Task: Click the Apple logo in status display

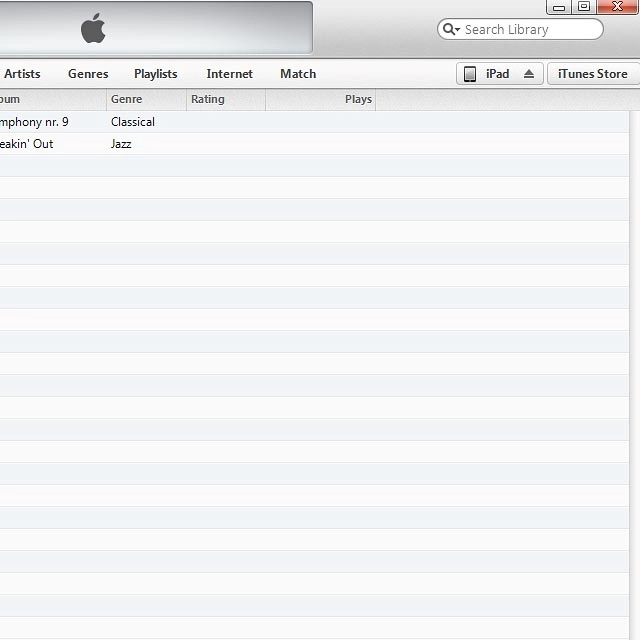Action: [x=93, y=29]
